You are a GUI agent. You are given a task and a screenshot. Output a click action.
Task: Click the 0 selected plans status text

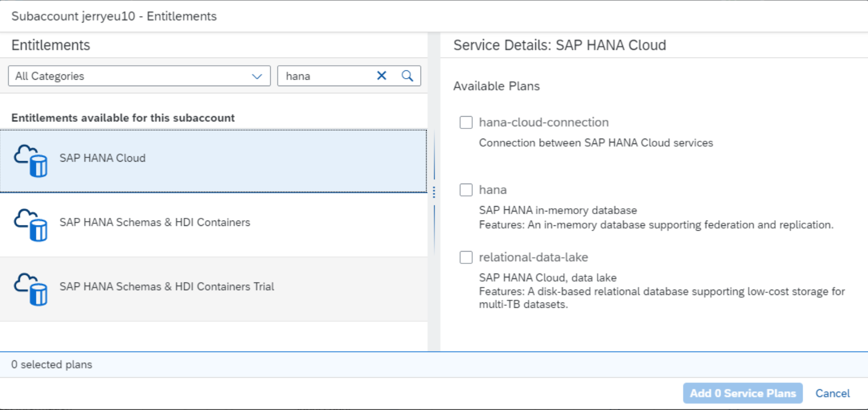[51, 365]
